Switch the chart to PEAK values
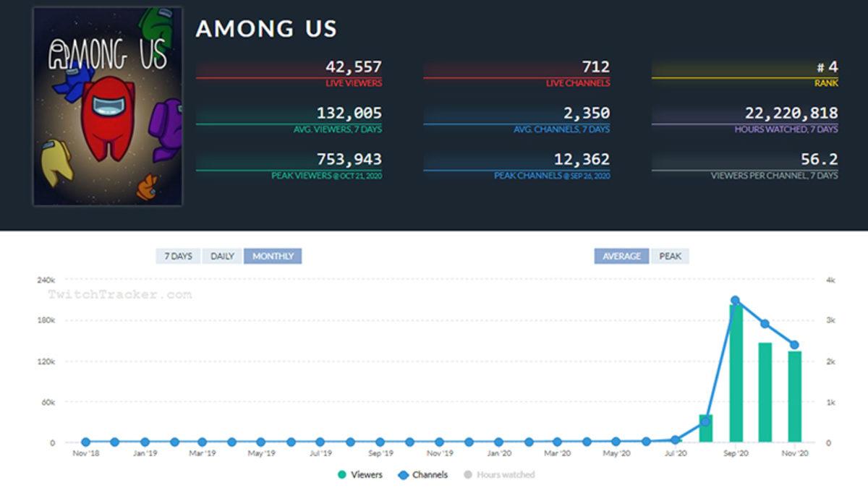868x488 pixels. tap(669, 256)
